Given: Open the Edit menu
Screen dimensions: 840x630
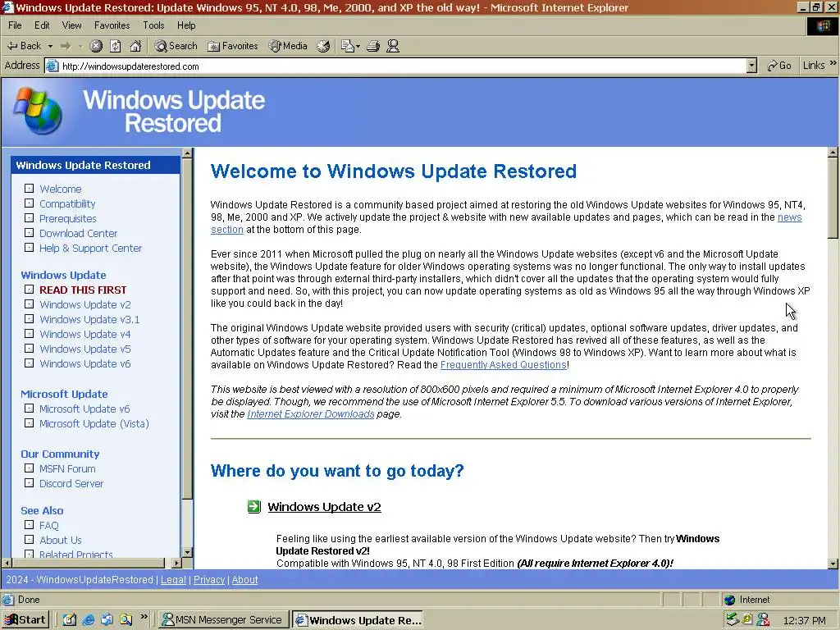Looking at the screenshot, I should 42,25.
